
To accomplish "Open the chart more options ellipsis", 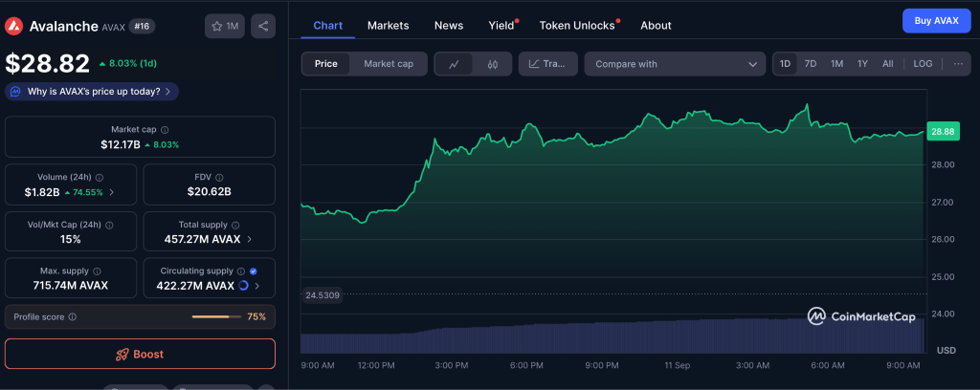I will tap(958, 64).
